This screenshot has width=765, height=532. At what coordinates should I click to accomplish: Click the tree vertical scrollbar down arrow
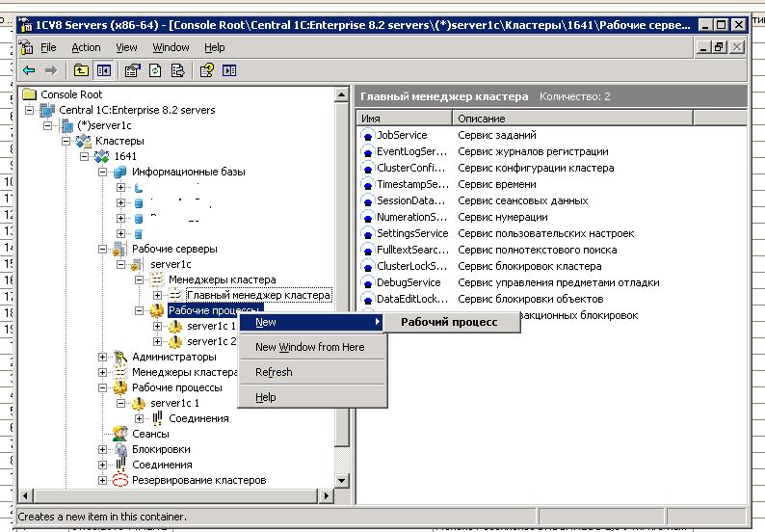tap(342, 481)
